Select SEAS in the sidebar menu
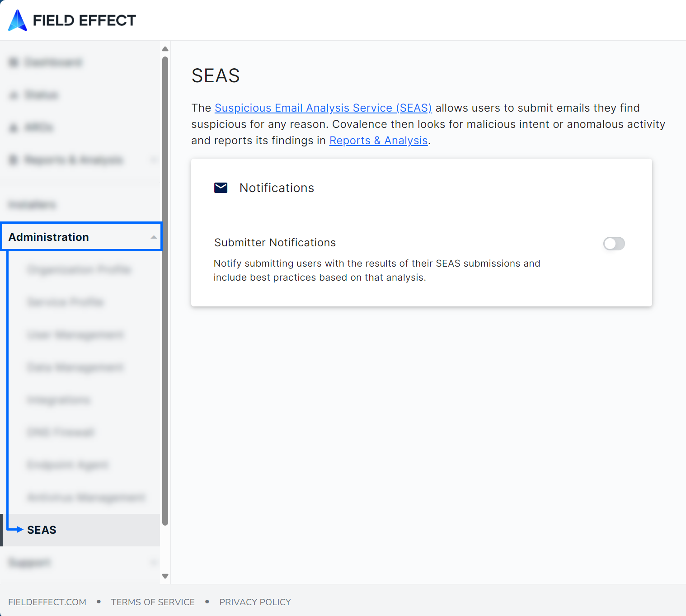686x616 pixels. [x=80, y=530]
